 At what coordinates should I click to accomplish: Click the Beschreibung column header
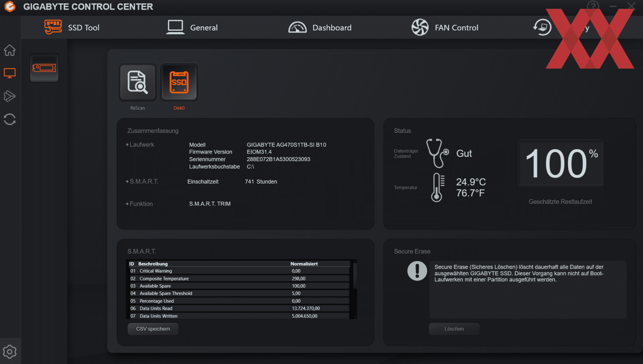[x=153, y=264]
